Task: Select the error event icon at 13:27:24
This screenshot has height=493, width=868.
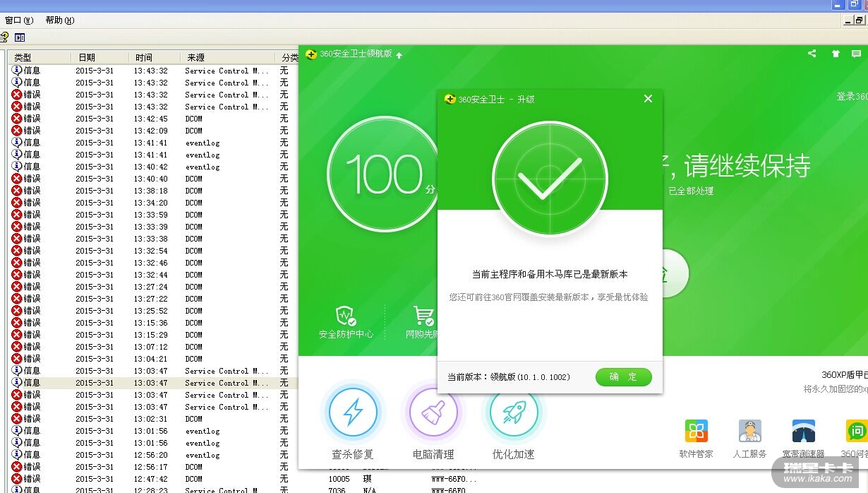Action: pyautogui.click(x=17, y=287)
